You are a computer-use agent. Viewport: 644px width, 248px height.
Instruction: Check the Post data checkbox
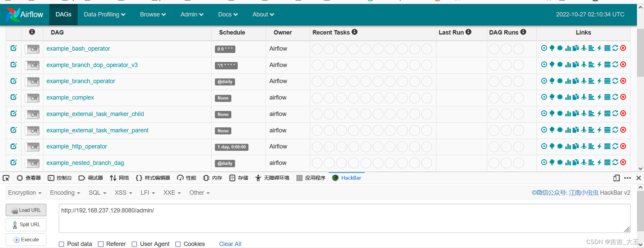61,244
